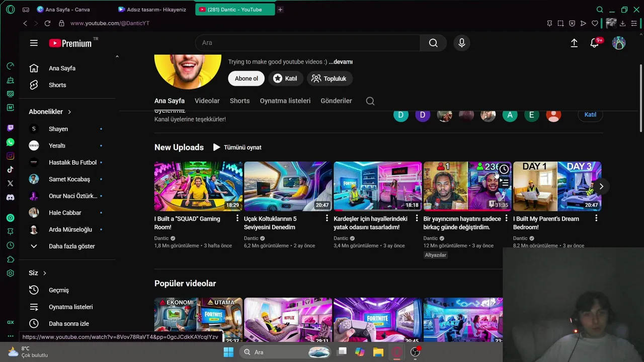Open a new browser tab
This screenshot has height=362, width=644.
tap(280, 10)
